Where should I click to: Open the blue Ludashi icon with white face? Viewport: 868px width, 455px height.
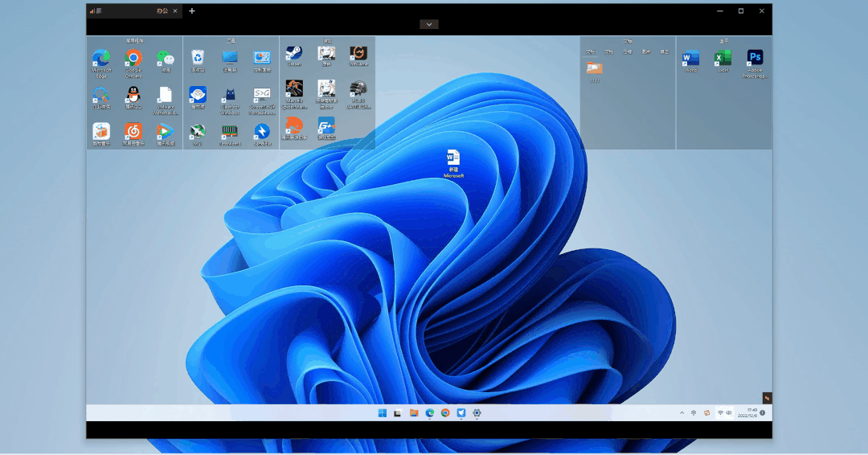coord(198,94)
